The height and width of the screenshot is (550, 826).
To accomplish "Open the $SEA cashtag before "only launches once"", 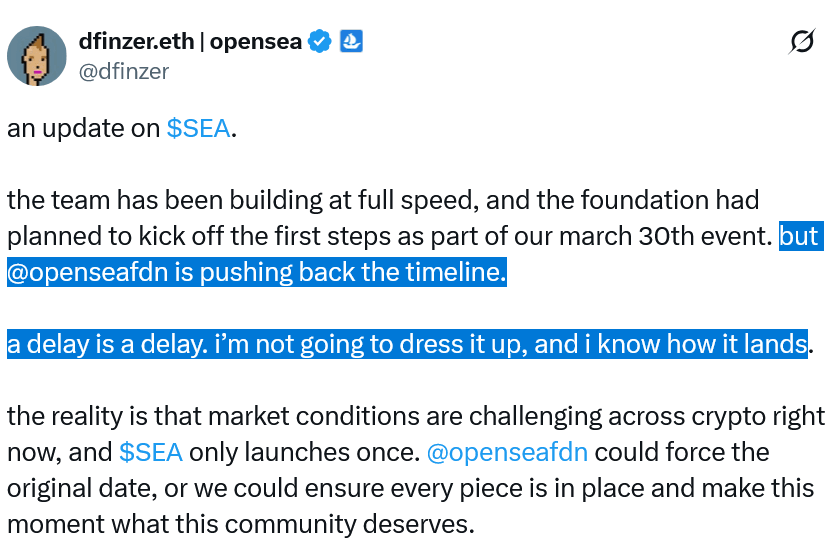I will [150, 452].
